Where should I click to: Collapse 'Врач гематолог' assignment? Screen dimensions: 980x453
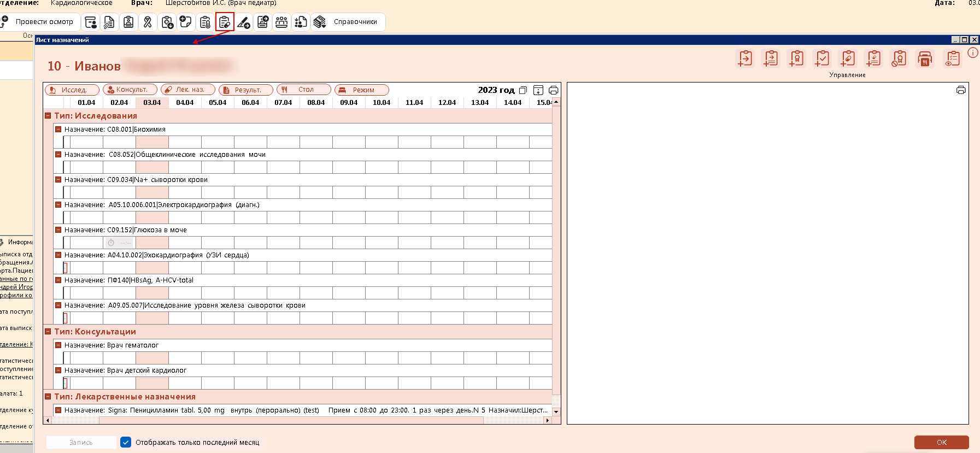click(58, 345)
